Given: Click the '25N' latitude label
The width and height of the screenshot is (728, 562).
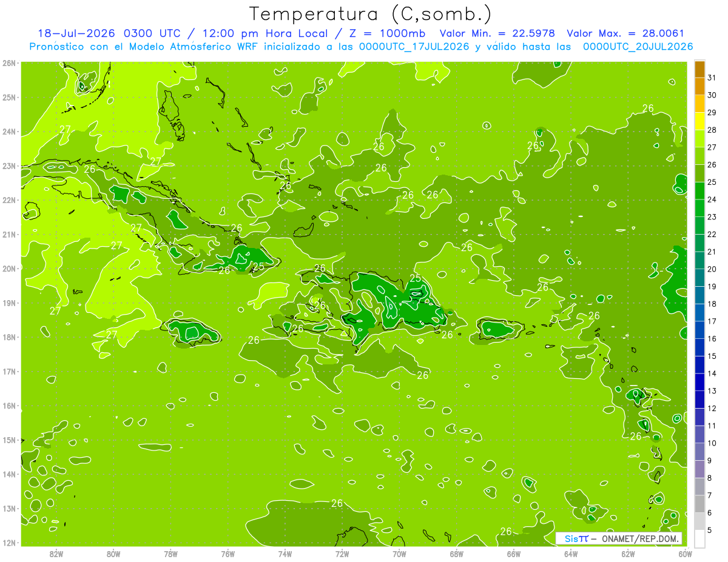Looking at the screenshot, I should pos(9,98).
